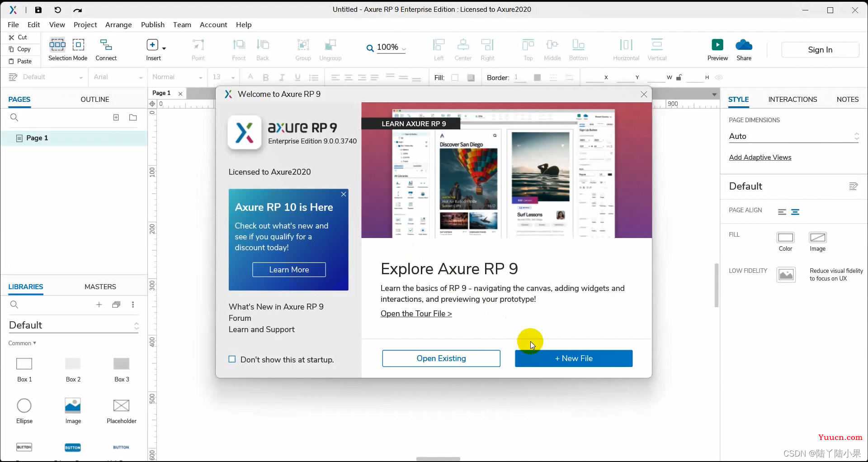Screen dimensions: 868x462
Task: Set page align to center
Action: point(795,212)
